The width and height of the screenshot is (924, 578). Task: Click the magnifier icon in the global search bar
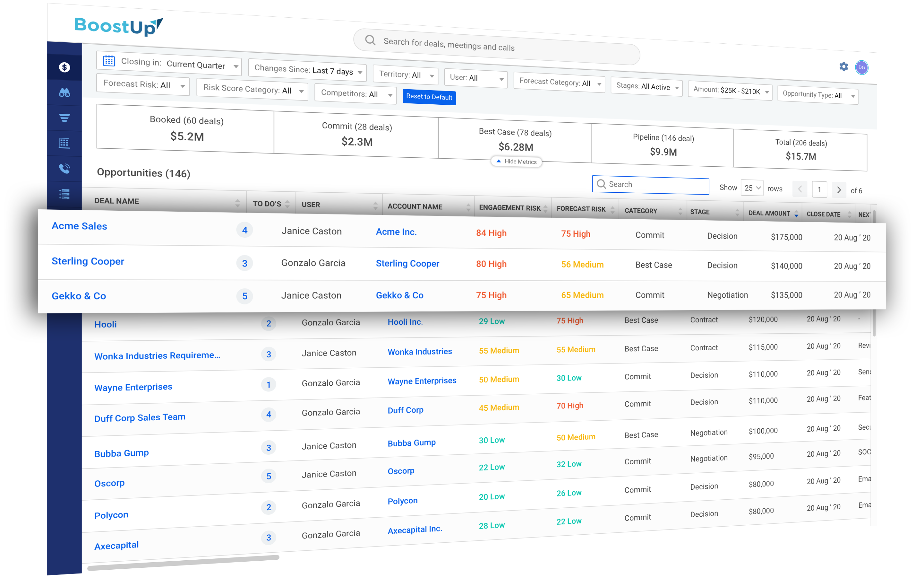(x=370, y=40)
